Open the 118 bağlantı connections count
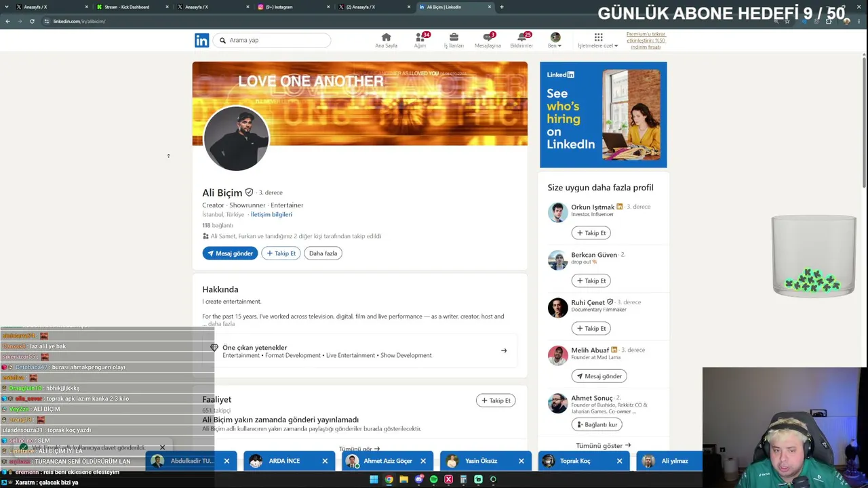The width and height of the screenshot is (868, 488). pos(218,225)
